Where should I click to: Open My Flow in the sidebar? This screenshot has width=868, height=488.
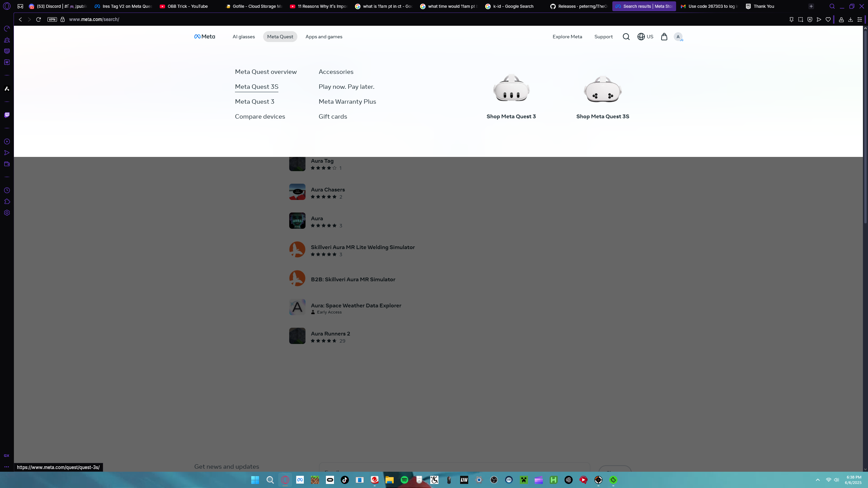(x=7, y=153)
